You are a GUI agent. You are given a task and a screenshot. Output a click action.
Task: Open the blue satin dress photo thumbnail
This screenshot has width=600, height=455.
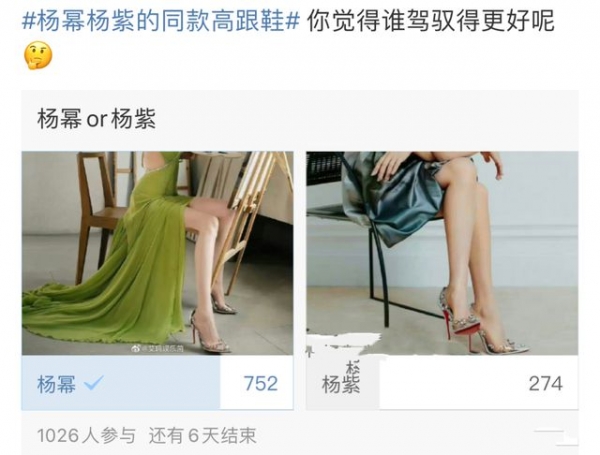point(442,253)
